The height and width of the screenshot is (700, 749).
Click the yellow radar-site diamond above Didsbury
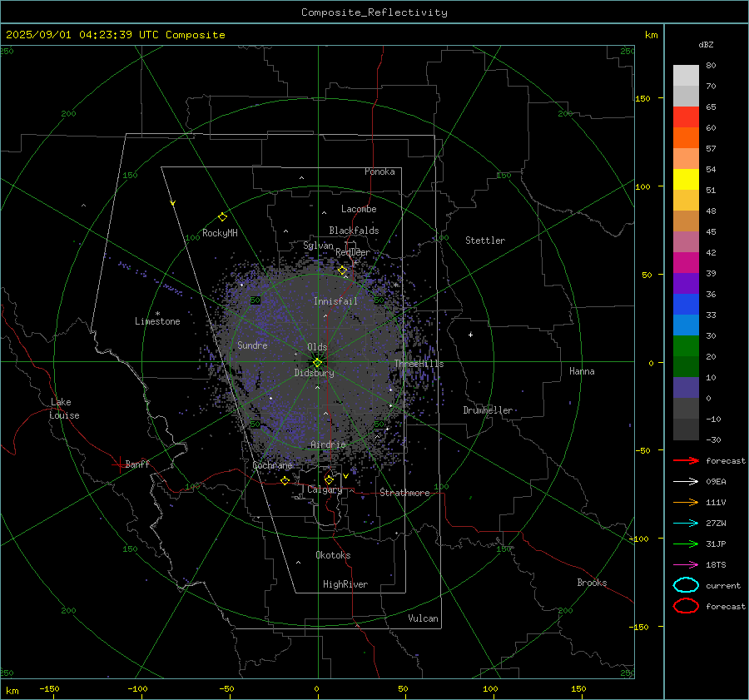click(x=318, y=362)
